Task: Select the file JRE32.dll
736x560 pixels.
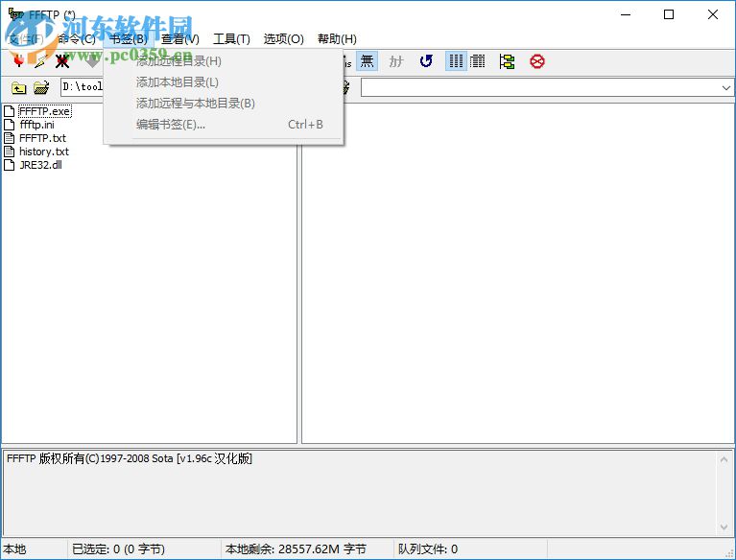Action: click(41, 165)
